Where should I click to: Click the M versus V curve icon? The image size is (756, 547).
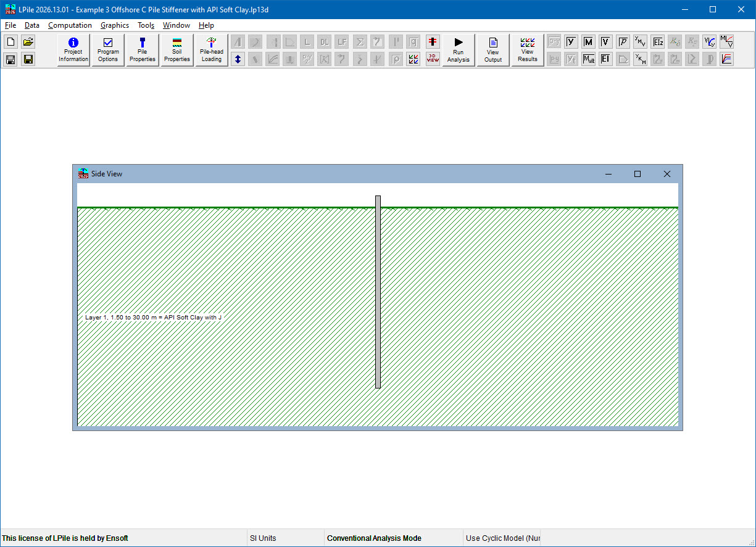pyautogui.click(x=727, y=42)
